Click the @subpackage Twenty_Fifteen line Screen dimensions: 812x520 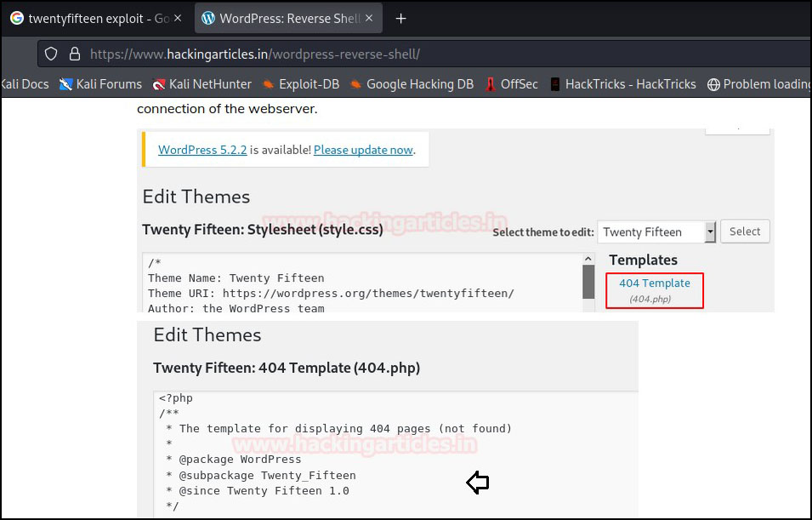[261, 476]
